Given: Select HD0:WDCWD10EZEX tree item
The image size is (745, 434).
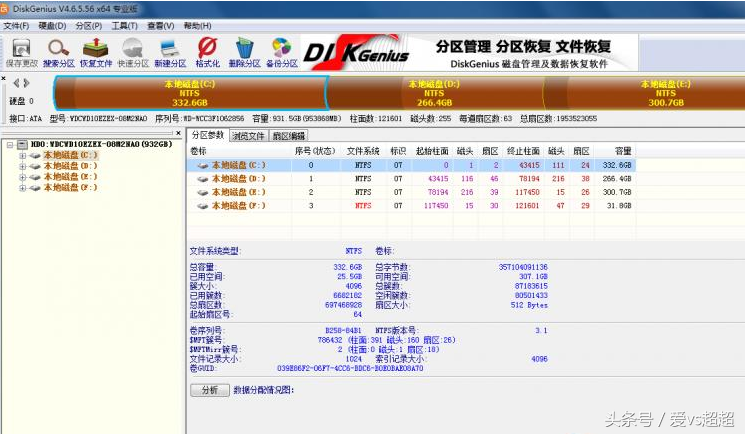Looking at the screenshot, I should click(x=101, y=144).
